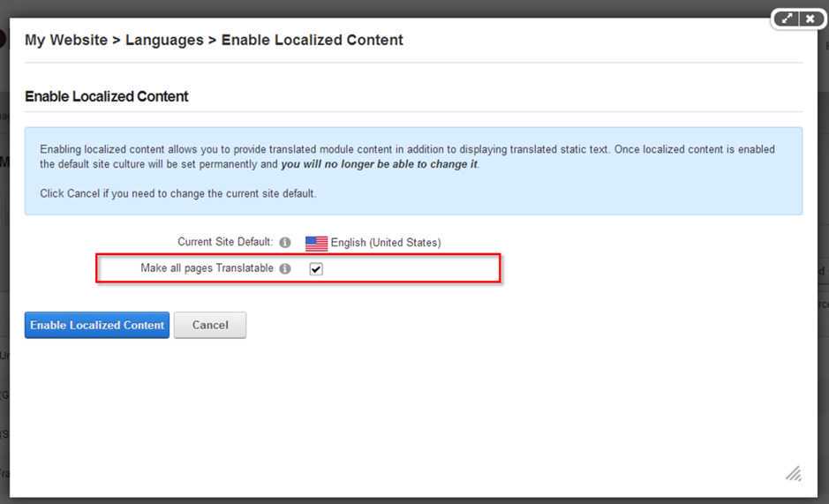Click the Enable Localized Content blue button
Screen dimensions: 829x504
point(97,325)
